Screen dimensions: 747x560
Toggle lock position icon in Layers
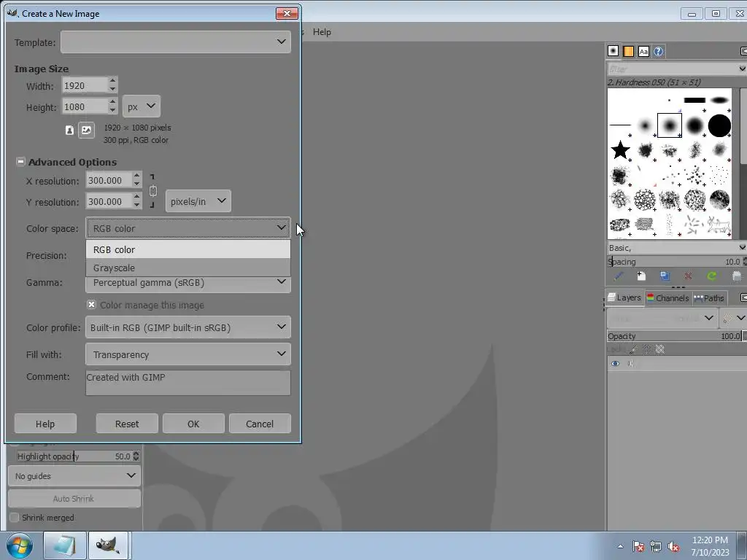[x=646, y=349]
